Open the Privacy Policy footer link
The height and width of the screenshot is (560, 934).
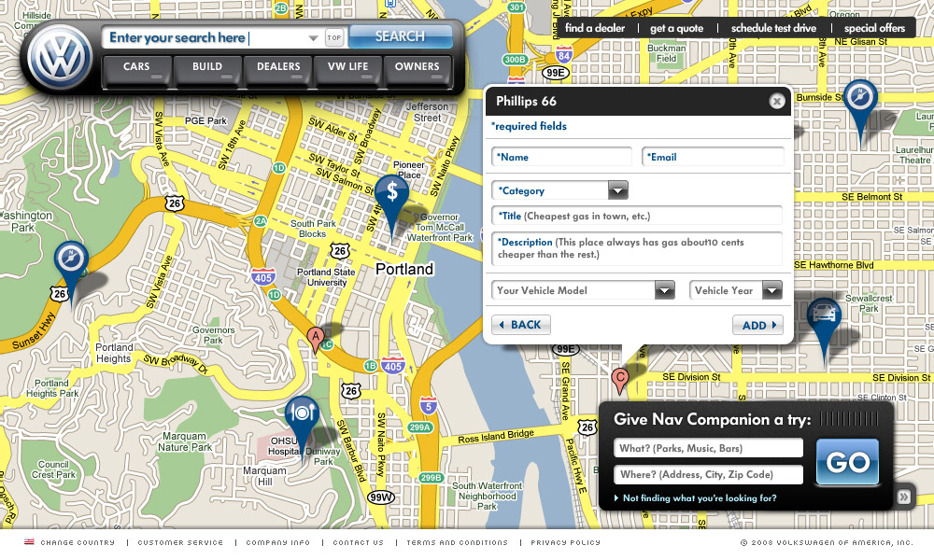[x=566, y=543]
